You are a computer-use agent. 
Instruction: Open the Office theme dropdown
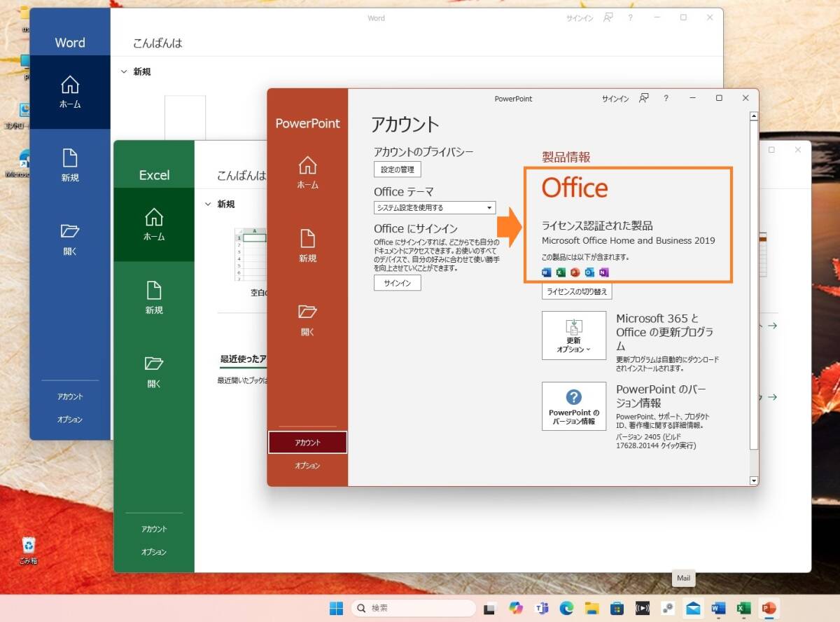pyautogui.click(x=435, y=208)
